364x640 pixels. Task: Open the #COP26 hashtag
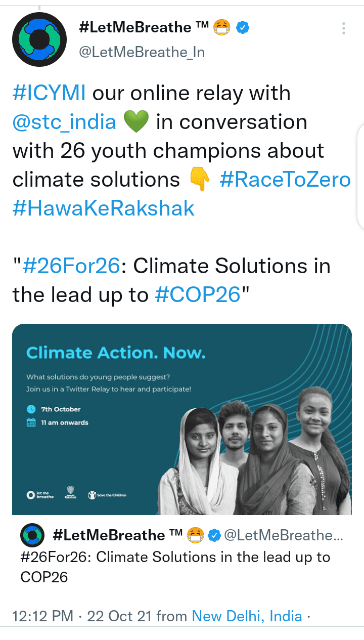tap(198, 294)
